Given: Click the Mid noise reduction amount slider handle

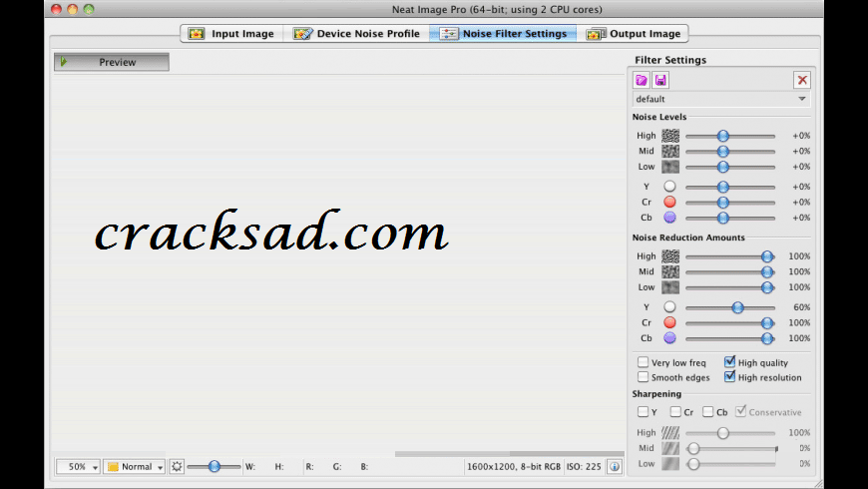Looking at the screenshot, I should pyautogui.click(x=767, y=271).
